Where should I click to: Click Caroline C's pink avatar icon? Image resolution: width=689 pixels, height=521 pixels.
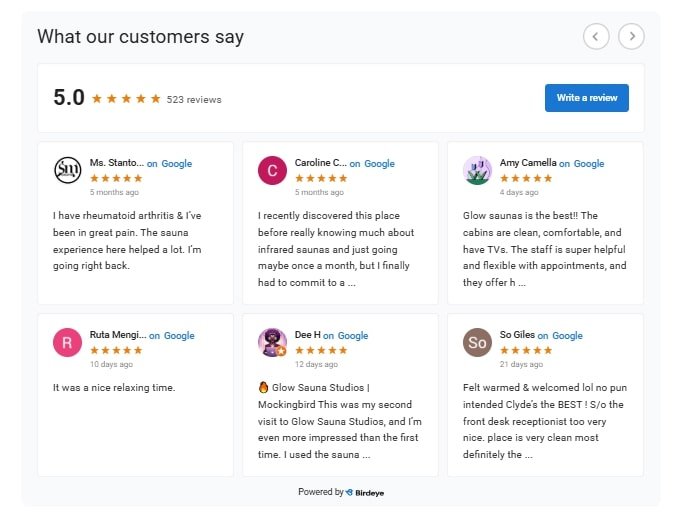tap(272, 170)
